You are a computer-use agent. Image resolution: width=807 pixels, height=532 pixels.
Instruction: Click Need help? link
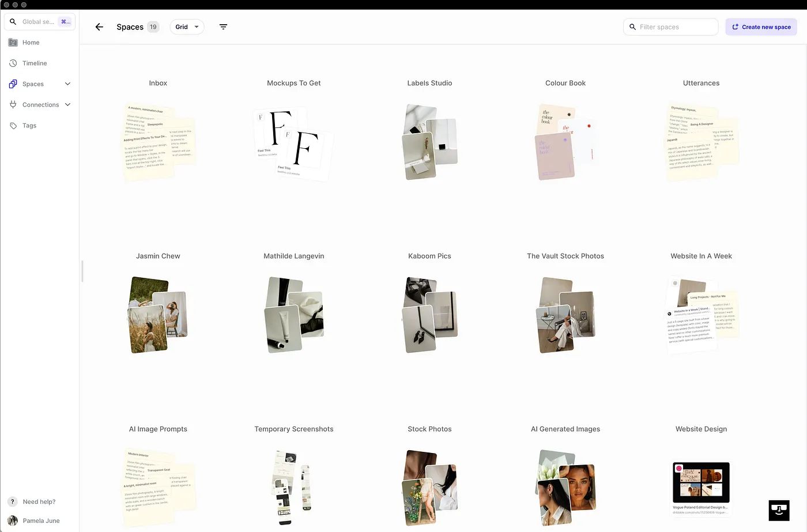click(x=39, y=502)
